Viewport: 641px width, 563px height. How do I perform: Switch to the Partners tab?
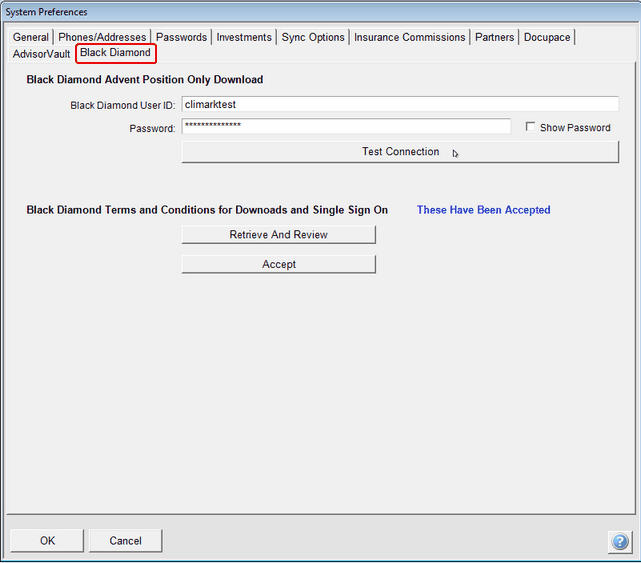[x=495, y=37]
